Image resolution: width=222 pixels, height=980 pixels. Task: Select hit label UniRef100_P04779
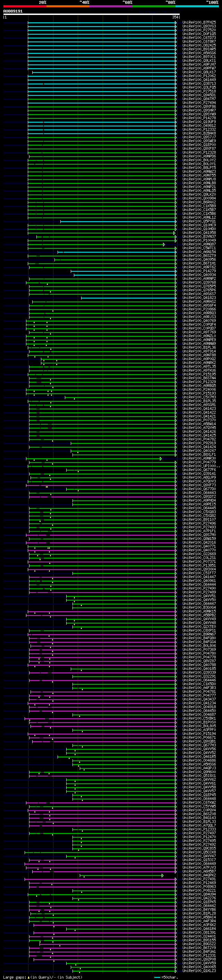point(199,462)
